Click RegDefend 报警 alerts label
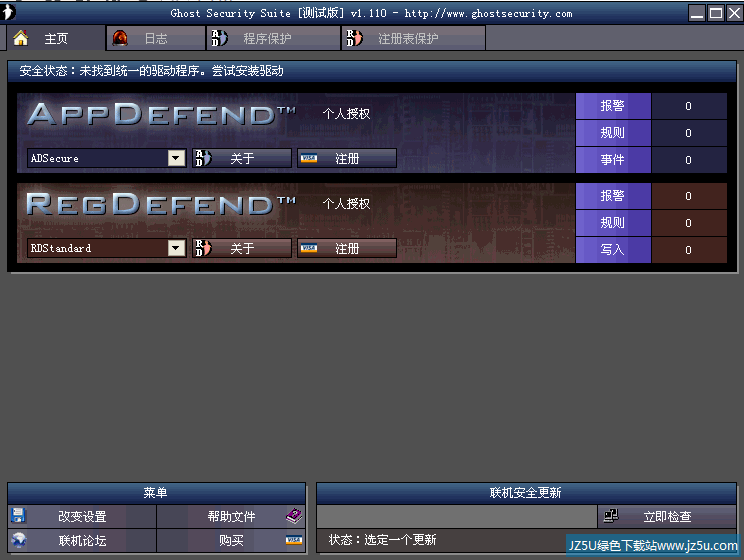 click(x=613, y=196)
